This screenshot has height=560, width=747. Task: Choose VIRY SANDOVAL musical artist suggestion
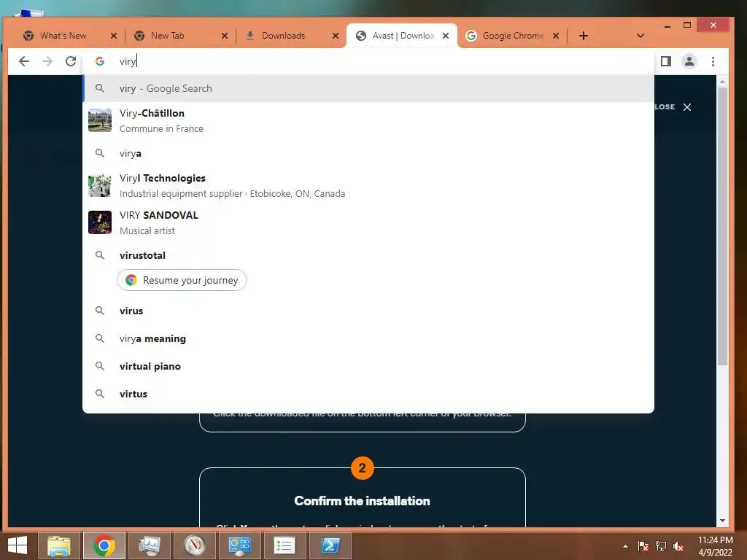coord(368,222)
